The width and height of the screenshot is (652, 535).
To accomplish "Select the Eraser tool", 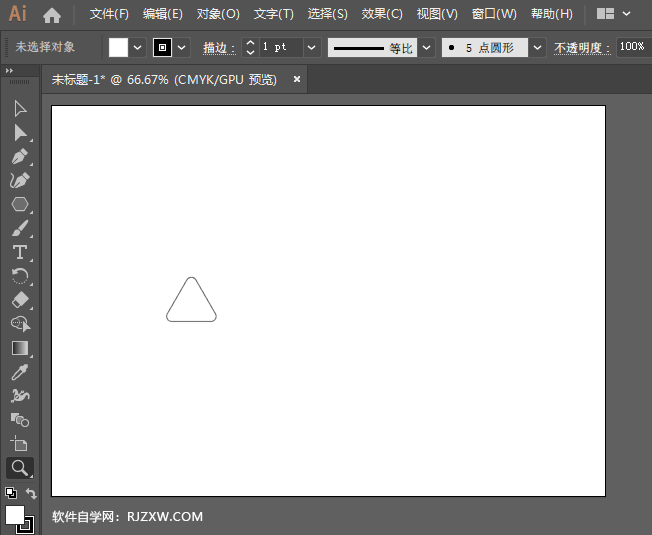I will point(20,300).
